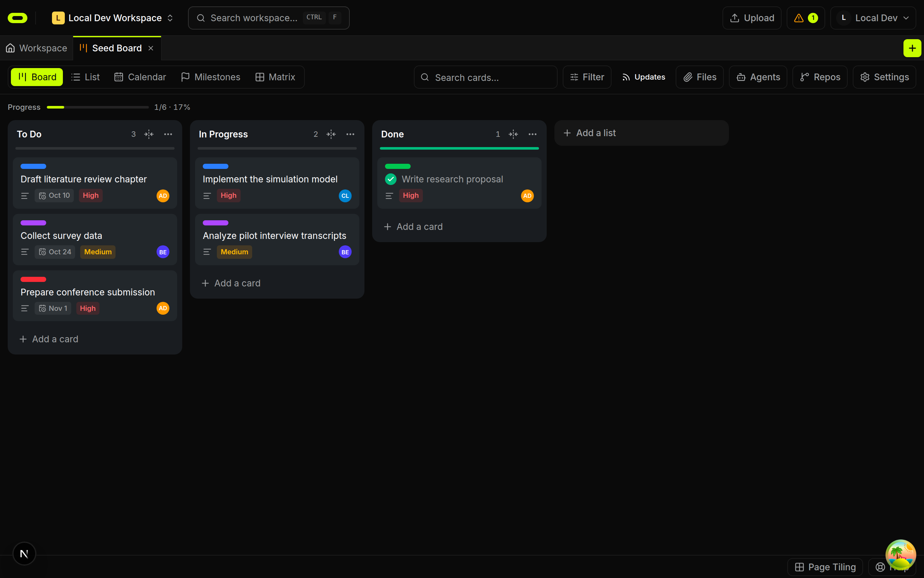
Task: Click the CL assignee avatar
Action: coord(345,196)
